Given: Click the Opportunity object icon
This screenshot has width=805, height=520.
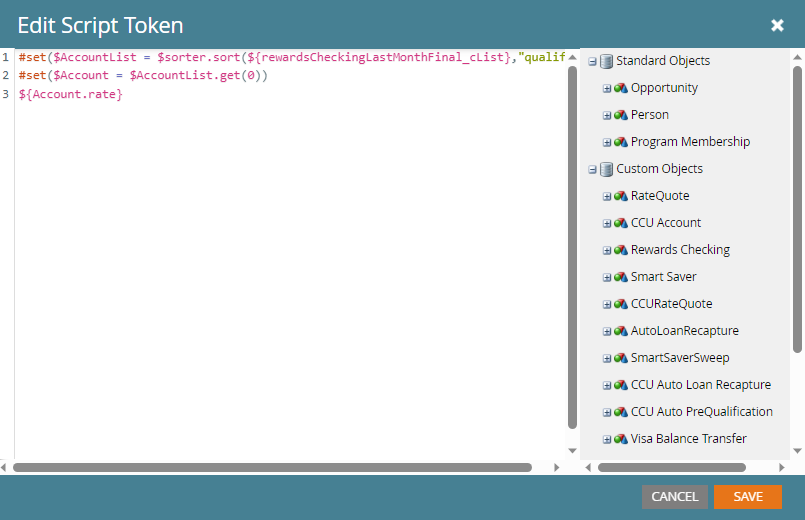Looking at the screenshot, I should pyautogui.click(x=621, y=88).
